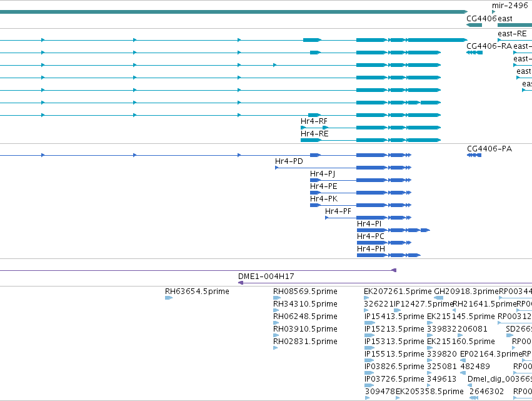The height and width of the screenshot is (401, 532).
Task: Open the IP15313.5prime EST label
Action: point(394,341)
